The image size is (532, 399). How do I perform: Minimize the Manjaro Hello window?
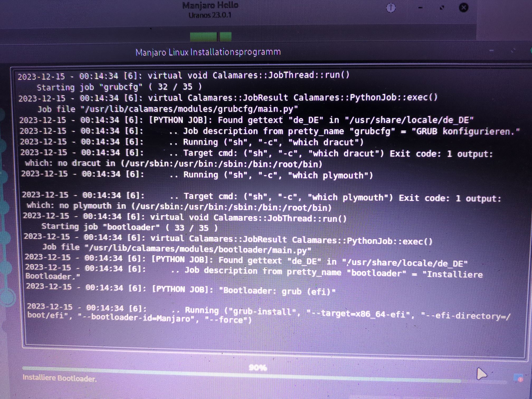click(420, 8)
